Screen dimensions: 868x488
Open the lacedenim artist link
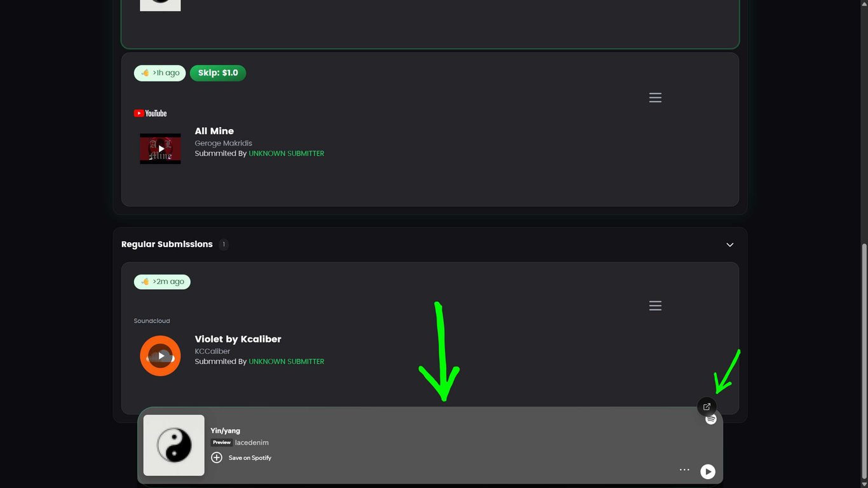pyautogui.click(x=252, y=443)
